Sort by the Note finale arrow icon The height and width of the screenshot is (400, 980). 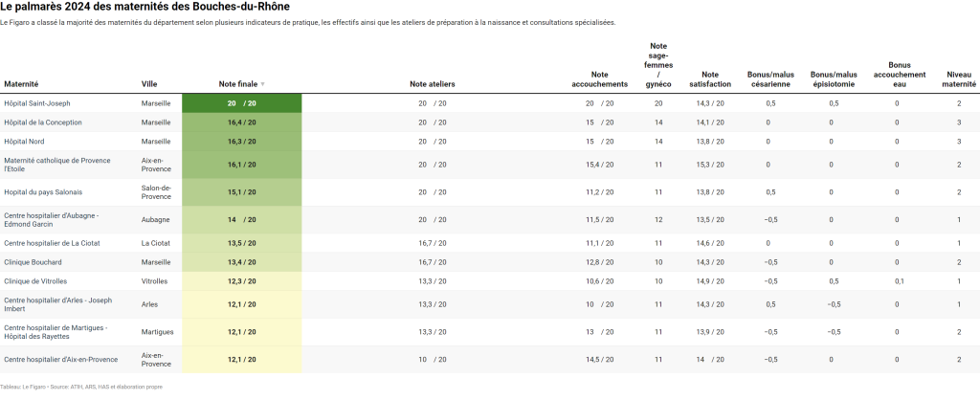262,84
